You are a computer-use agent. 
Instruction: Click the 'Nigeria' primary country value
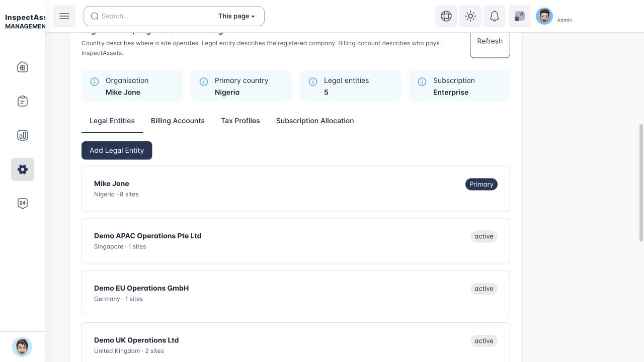click(x=227, y=93)
